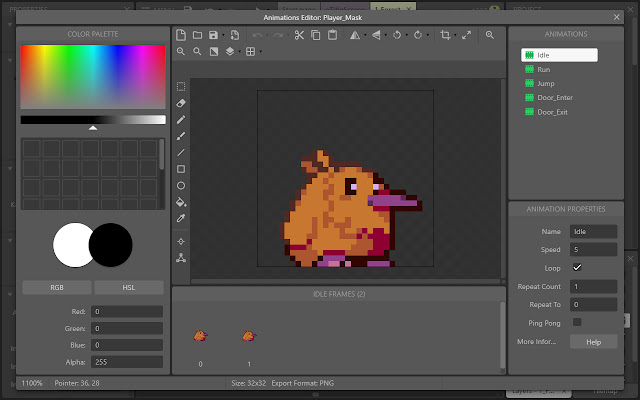This screenshot has height=400, width=640.
Task: Open the grid options dropdown arrow
Action: [260, 52]
